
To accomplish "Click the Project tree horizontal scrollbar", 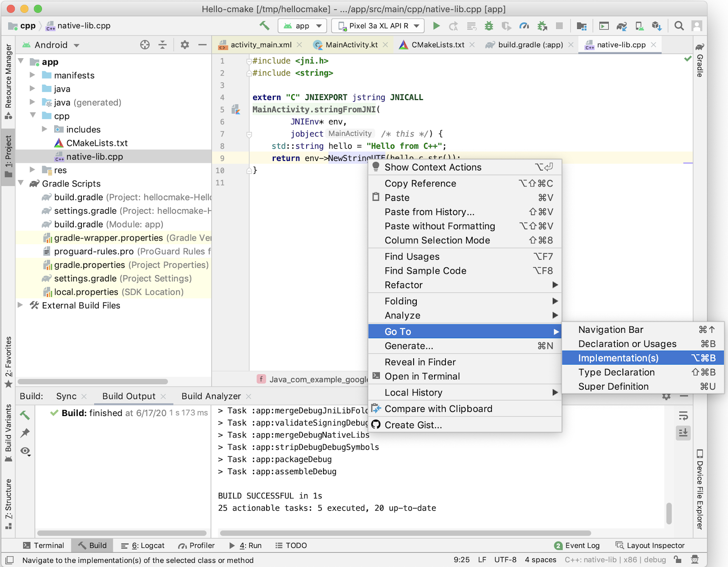I will (93, 381).
